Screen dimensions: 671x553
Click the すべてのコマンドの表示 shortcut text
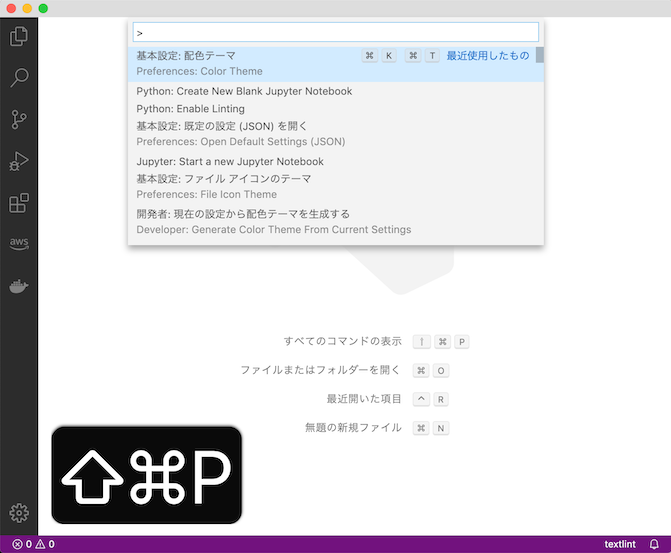coord(342,341)
